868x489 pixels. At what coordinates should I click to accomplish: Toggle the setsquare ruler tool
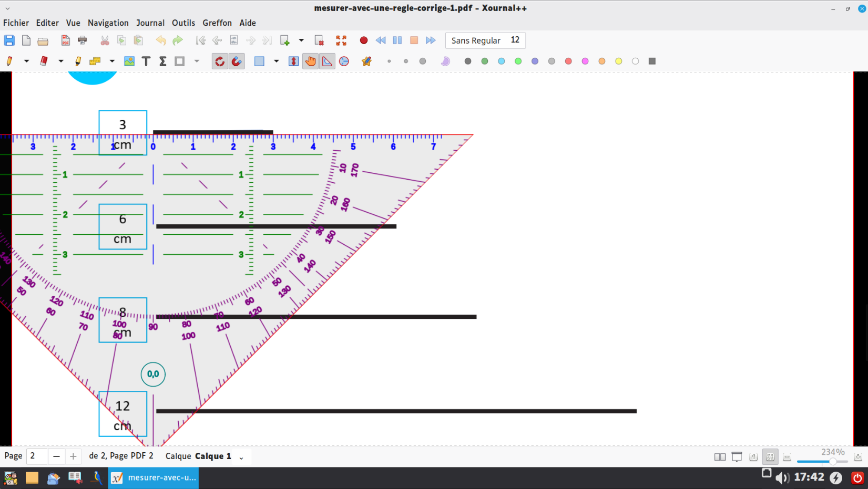pyautogui.click(x=328, y=61)
